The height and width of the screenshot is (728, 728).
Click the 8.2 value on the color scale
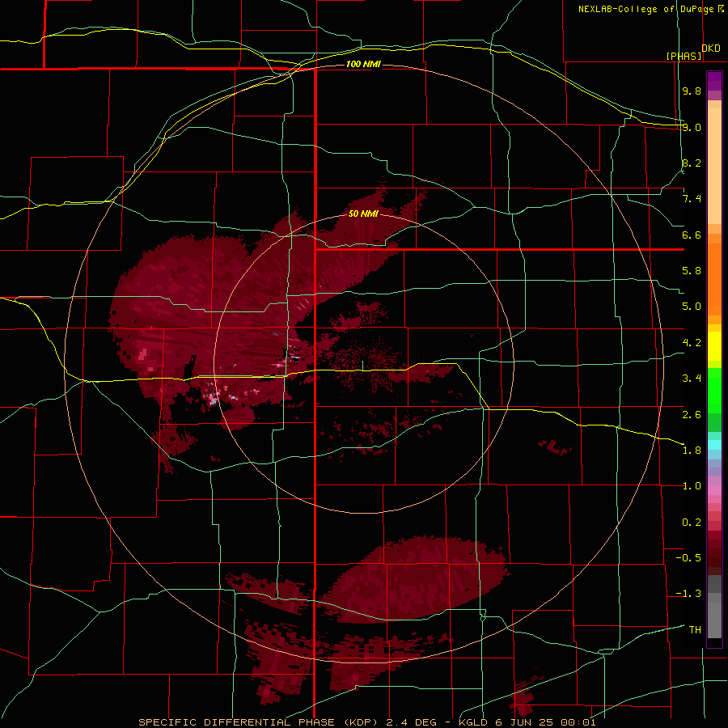click(x=692, y=163)
